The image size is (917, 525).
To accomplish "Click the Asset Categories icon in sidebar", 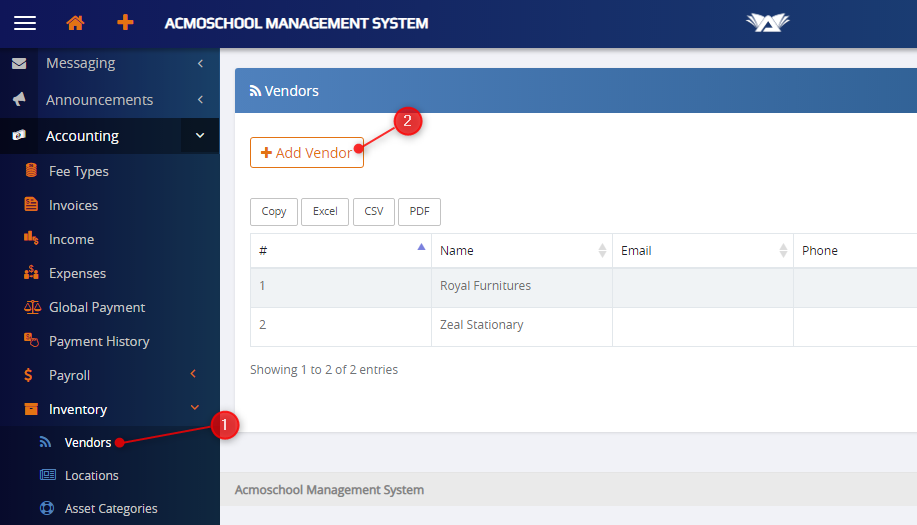I will tap(46, 508).
